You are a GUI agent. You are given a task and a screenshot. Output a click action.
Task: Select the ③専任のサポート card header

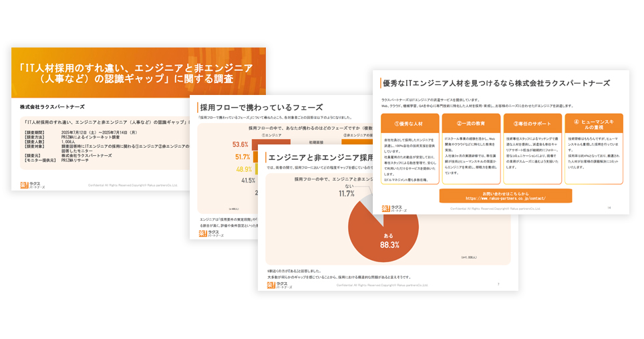pyautogui.click(x=532, y=123)
